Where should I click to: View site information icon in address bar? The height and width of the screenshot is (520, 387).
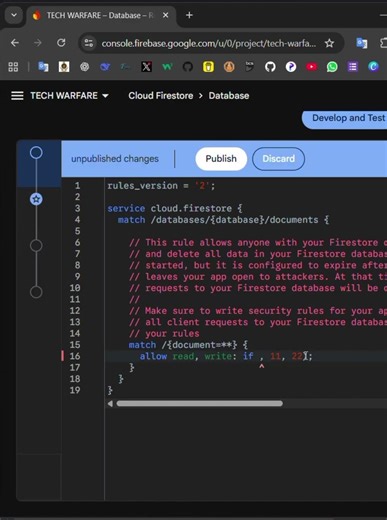click(88, 43)
